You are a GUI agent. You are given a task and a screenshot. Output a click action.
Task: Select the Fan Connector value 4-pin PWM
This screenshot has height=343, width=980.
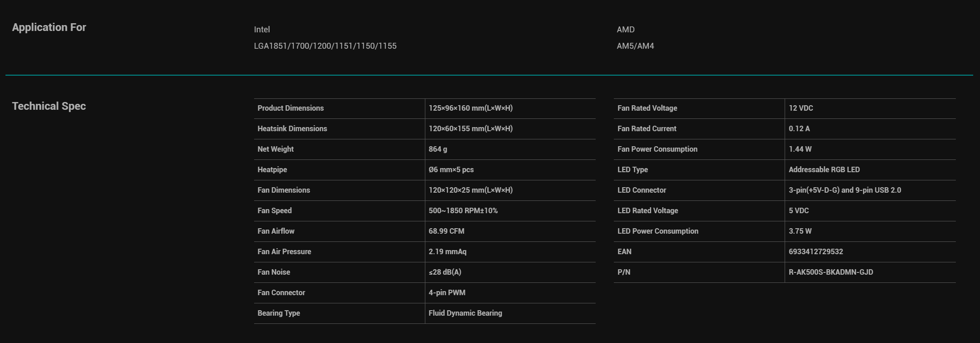click(x=447, y=293)
